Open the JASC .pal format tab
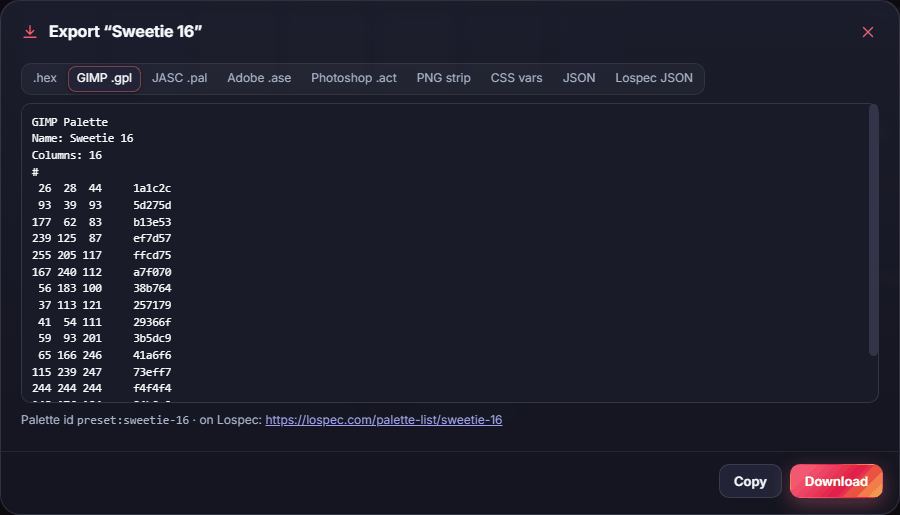This screenshot has width=900, height=515. 180,78
